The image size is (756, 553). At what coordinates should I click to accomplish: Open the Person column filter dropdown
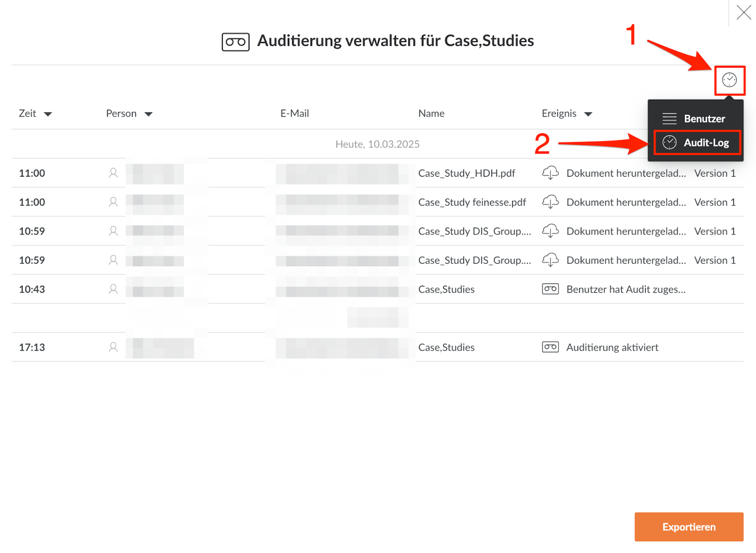coord(148,114)
